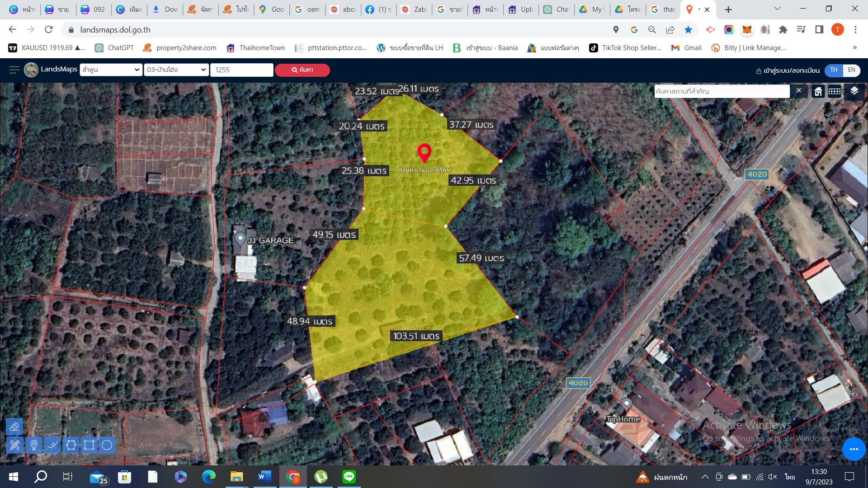Click the home icon on the map toolbar
Image resolution: width=868 pixels, height=488 pixels.
pyautogui.click(x=818, y=91)
